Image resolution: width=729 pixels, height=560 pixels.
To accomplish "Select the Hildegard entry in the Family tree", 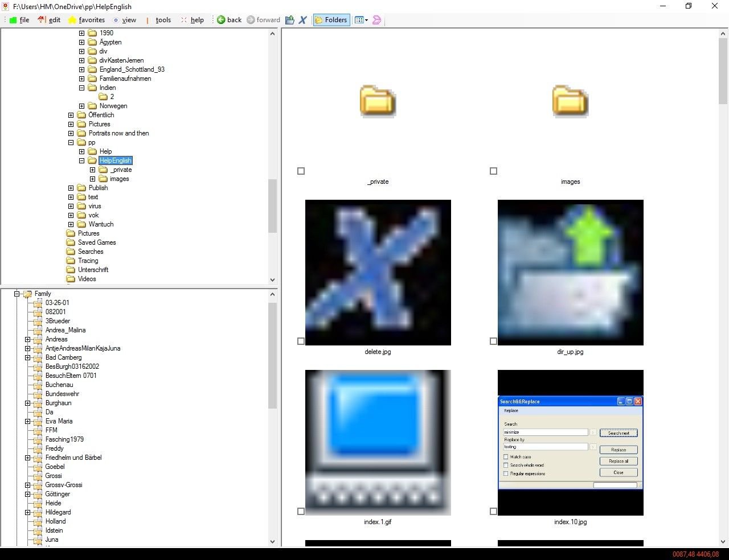I will pyautogui.click(x=58, y=512).
